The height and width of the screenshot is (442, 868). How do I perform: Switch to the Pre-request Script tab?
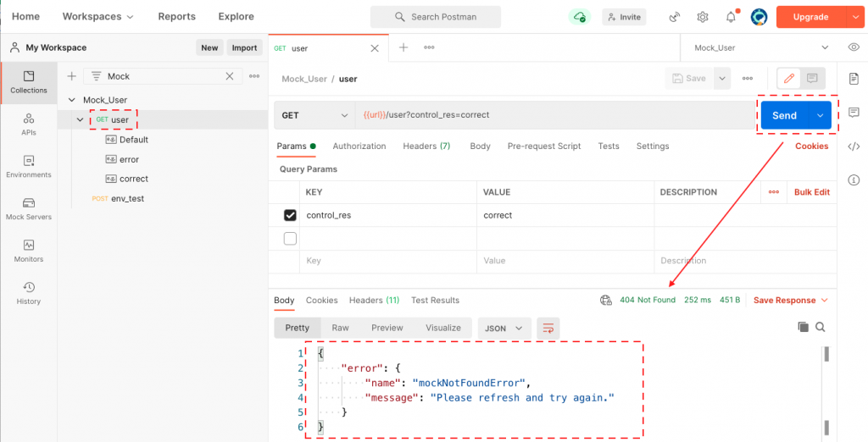pyautogui.click(x=544, y=146)
